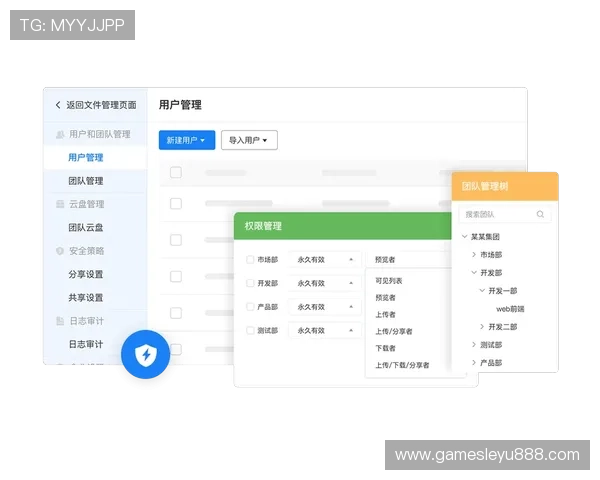Select 上传/分享者 in the role list

[x=394, y=331]
